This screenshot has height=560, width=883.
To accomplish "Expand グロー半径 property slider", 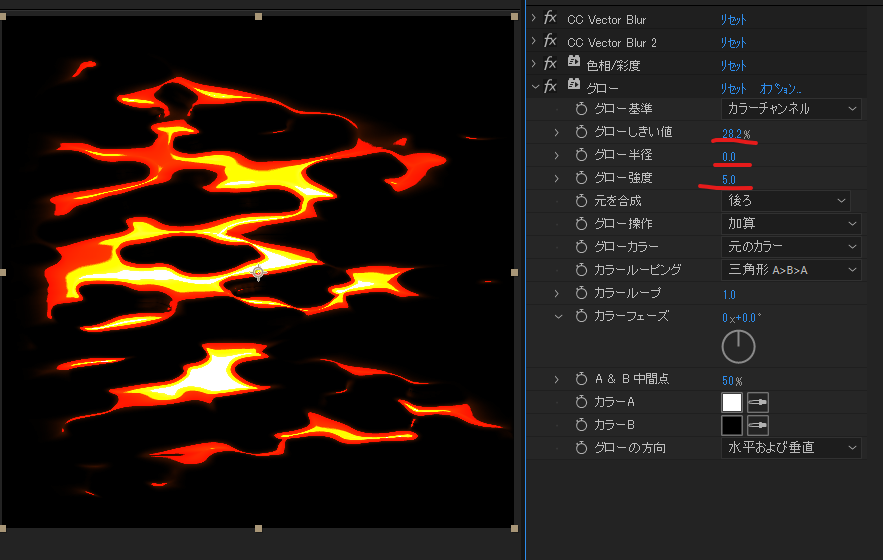I will (x=556, y=155).
